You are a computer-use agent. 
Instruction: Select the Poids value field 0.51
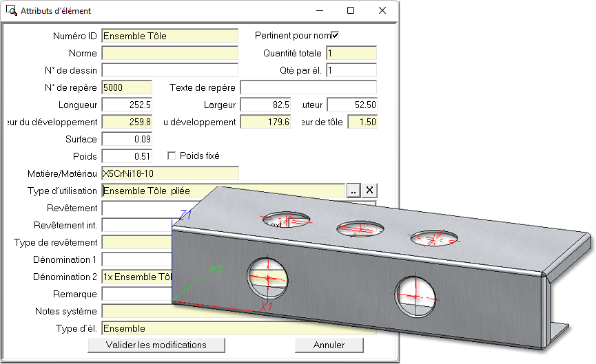pyautogui.click(x=126, y=156)
